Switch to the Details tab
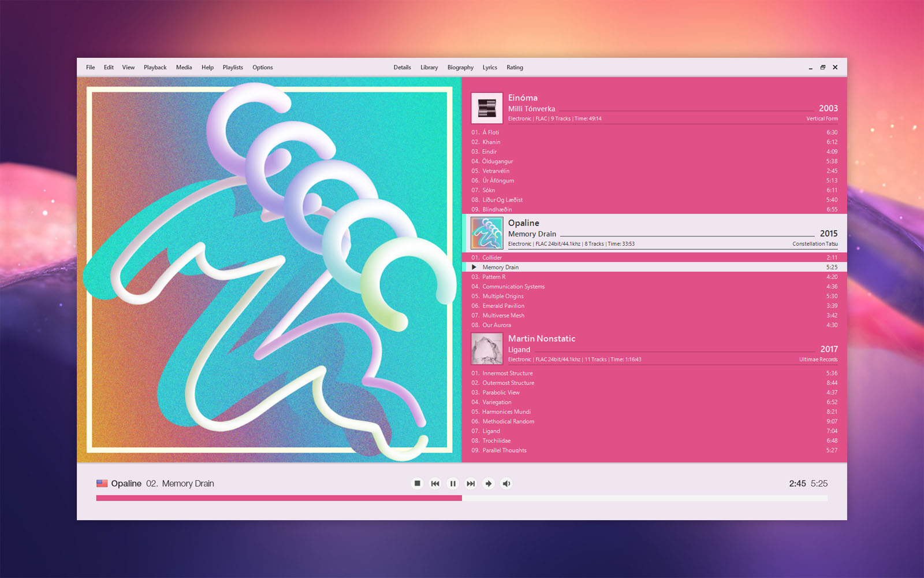 tap(403, 67)
